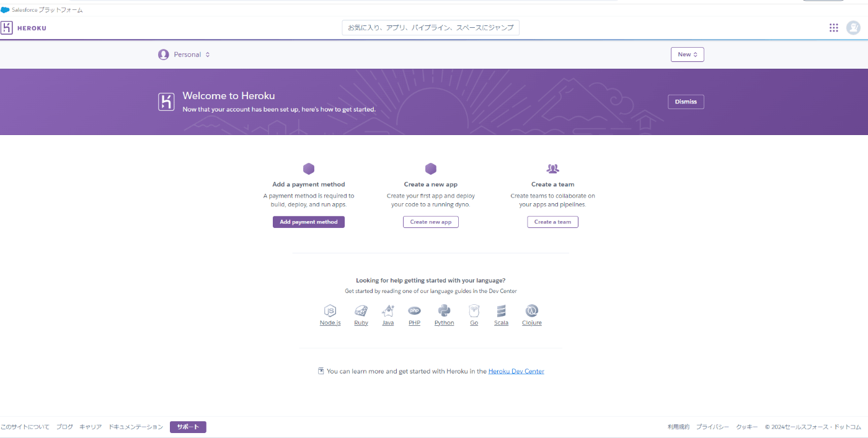Open the キャリア footer link
868x438 pixels.
91,427
